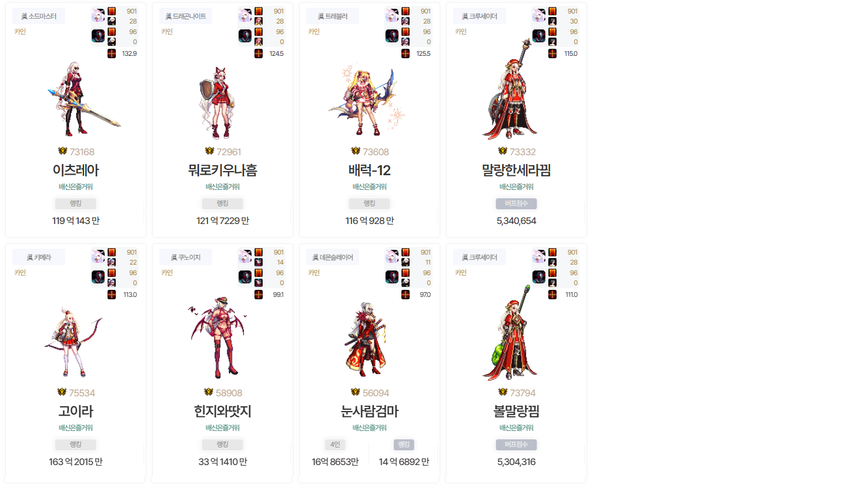
Task: Click the 이츠레아 character sprite
Action: pyautogui.click(x=82, y=99)
